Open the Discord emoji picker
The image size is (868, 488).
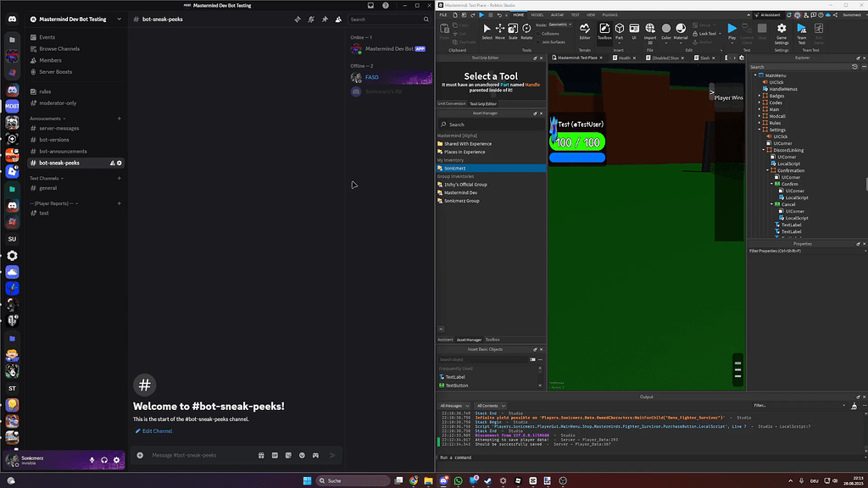pos(302,455)
